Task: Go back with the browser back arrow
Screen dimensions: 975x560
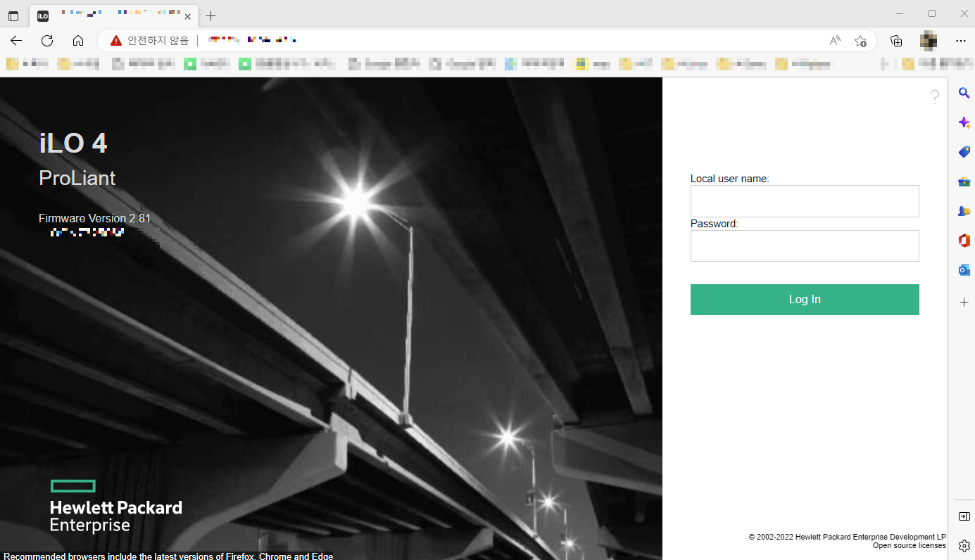Action: tap(16, 41)
